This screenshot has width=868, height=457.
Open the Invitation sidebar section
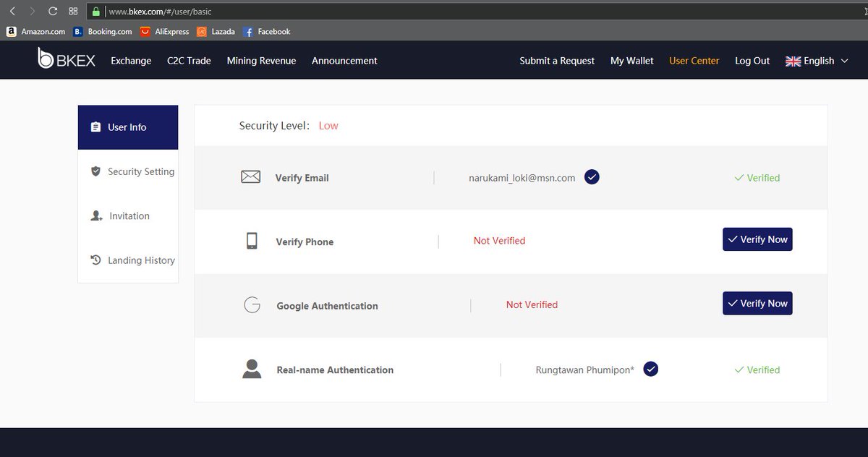(128, 216)
